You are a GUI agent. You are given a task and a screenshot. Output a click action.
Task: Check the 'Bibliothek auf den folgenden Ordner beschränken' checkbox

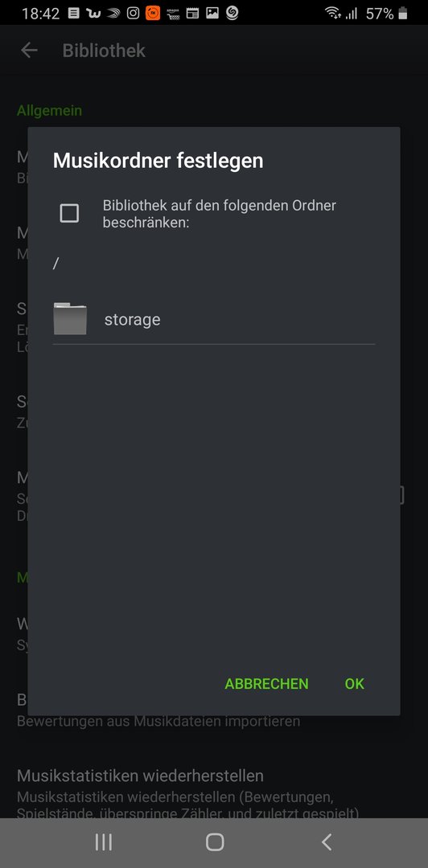[x=69, y=213]
